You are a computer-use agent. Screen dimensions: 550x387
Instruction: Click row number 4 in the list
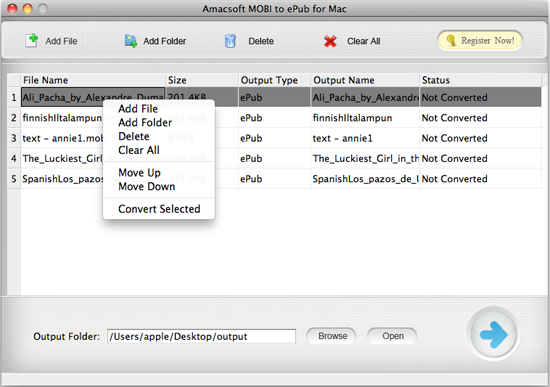point(14,159)
